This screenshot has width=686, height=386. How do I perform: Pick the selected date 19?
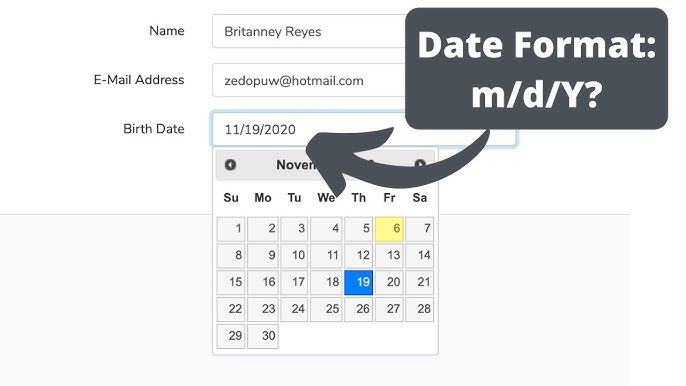[x=359, y=282]
